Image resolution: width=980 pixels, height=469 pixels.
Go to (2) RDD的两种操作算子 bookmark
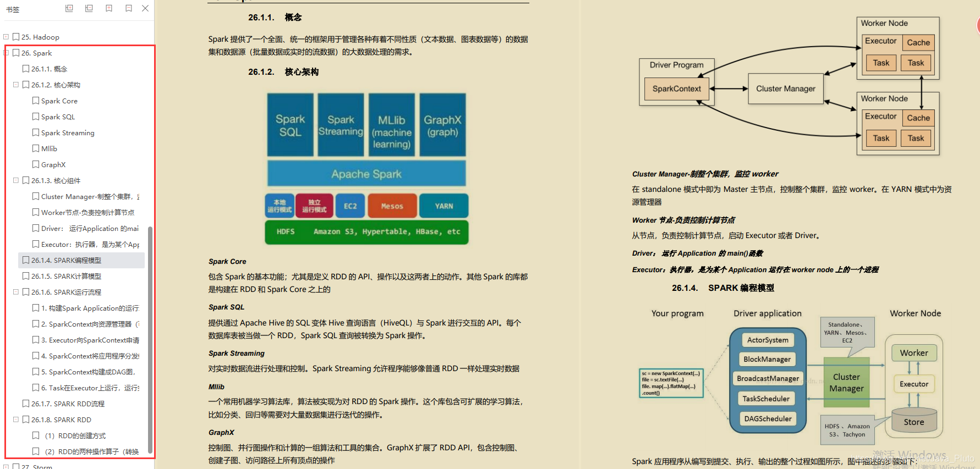coord(92,451)
